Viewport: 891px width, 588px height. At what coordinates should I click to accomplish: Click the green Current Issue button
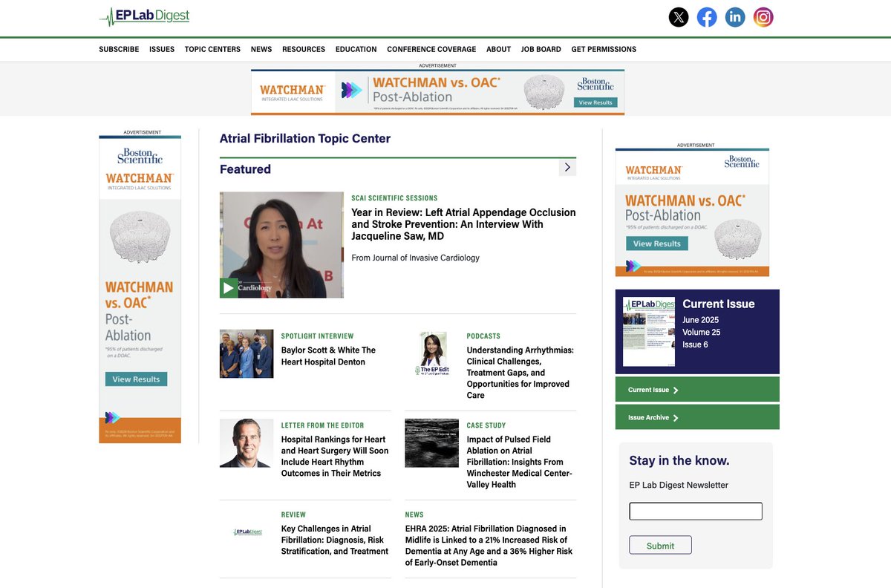click(x=697, y=390)
